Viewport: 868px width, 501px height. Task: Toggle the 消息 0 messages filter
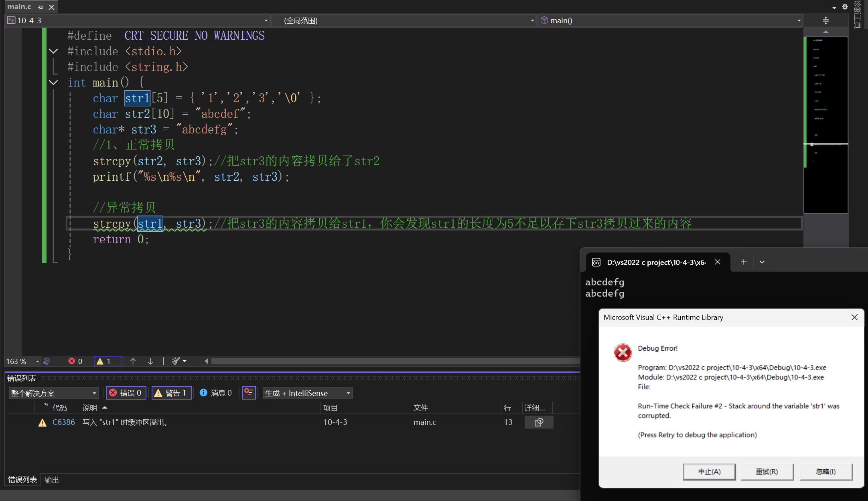click(216, 393)
